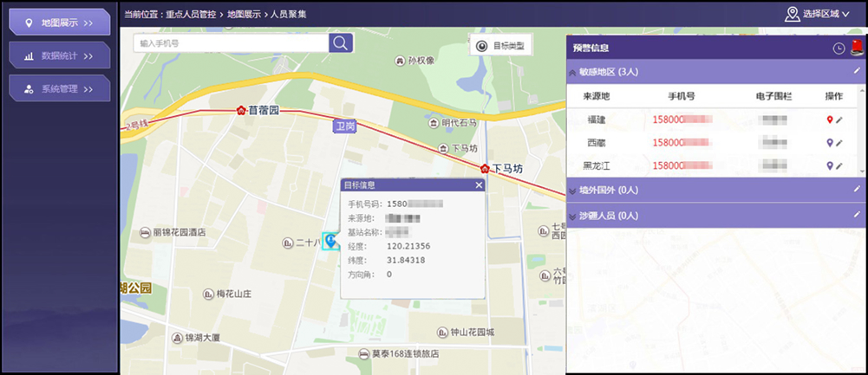Collapse the 敏感地区 section

(573, 72)
